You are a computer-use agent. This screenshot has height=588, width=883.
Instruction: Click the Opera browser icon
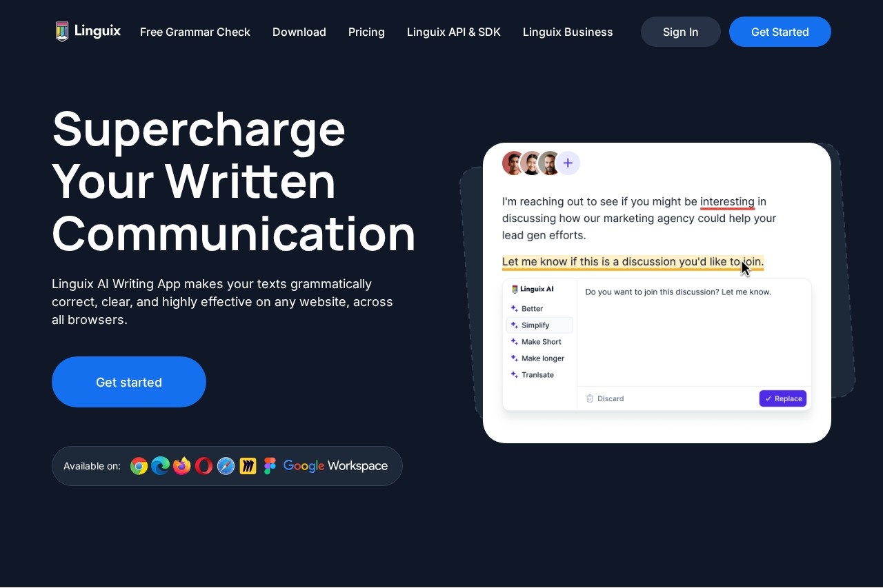click(x=204, y=467)
